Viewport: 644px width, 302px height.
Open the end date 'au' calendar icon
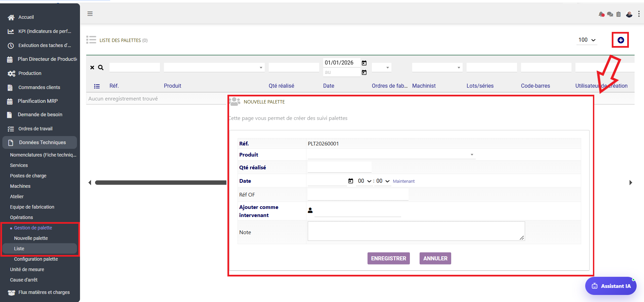coord(364,72)
